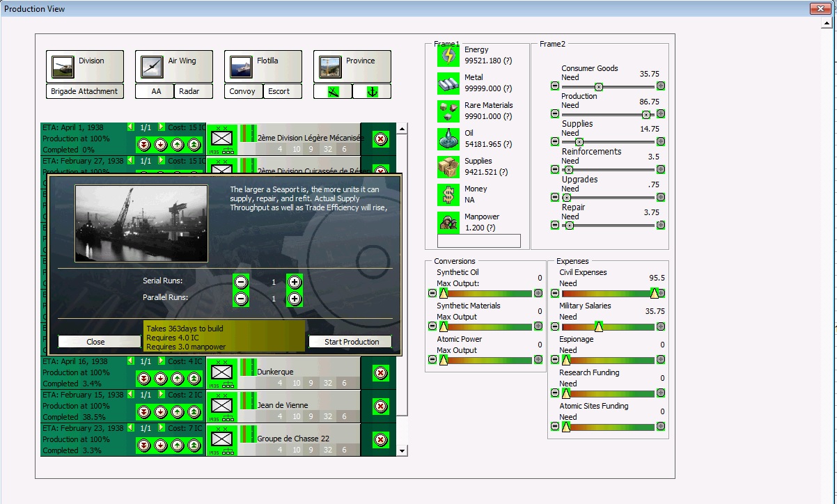
Task: Click the airbase plane icon button
Action: coord(333,91)
